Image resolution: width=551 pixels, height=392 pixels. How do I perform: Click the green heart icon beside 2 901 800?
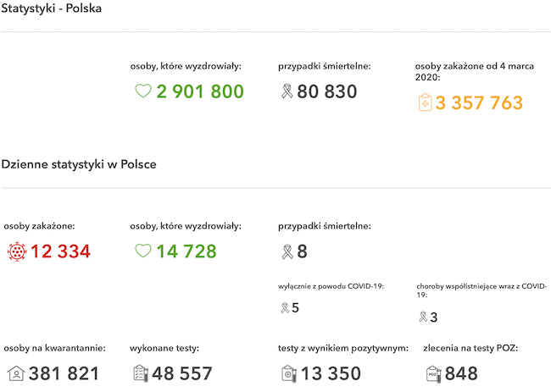(x=143, y=91)
